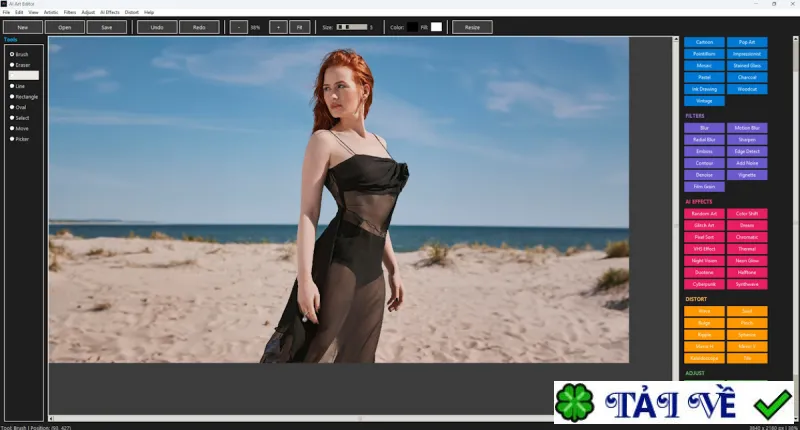Apply the Kaleidoscope distortion
The width and height of the screenshot is (800, 430).
click(x=704, y=358)
